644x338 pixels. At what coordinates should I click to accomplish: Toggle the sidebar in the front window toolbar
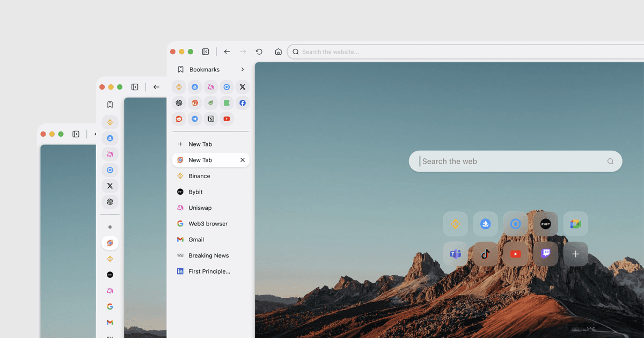[x=206, y=52]
